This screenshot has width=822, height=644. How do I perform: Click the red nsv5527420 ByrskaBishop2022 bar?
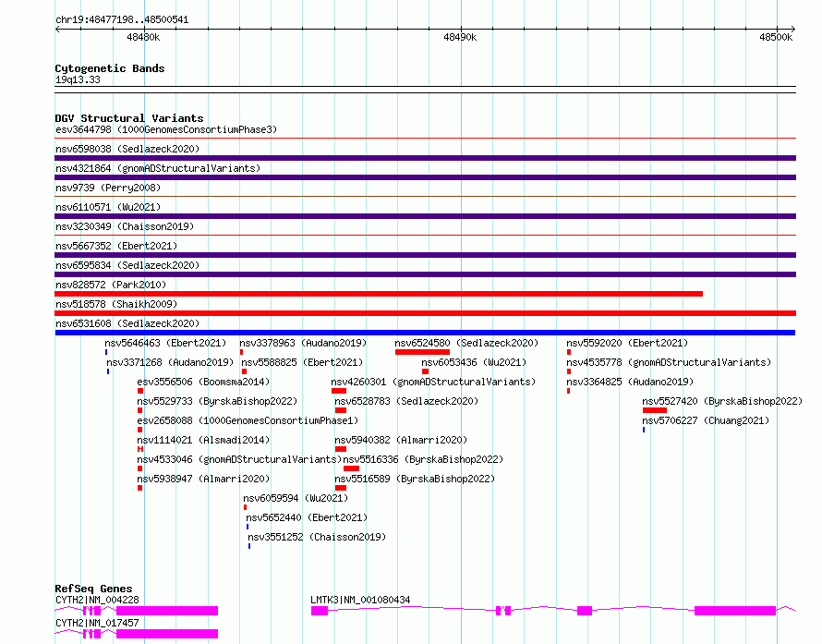coord(655,410)
